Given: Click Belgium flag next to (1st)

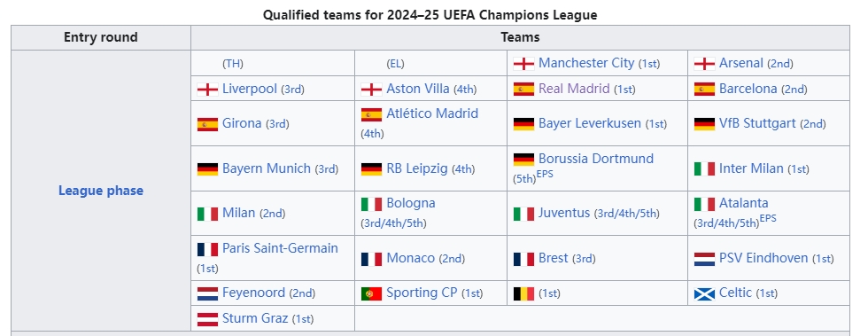Looking at the screenshot, I should (x=523, y=293).
